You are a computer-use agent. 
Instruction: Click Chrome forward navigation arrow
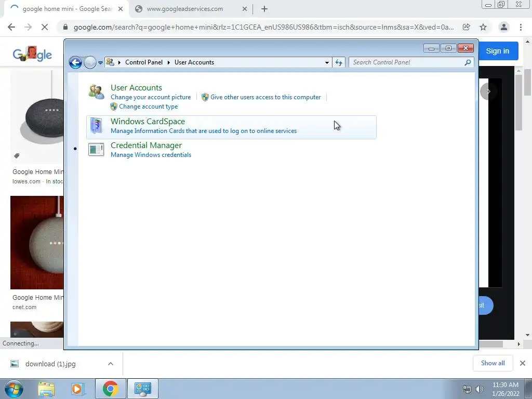(x=28, y=27)
